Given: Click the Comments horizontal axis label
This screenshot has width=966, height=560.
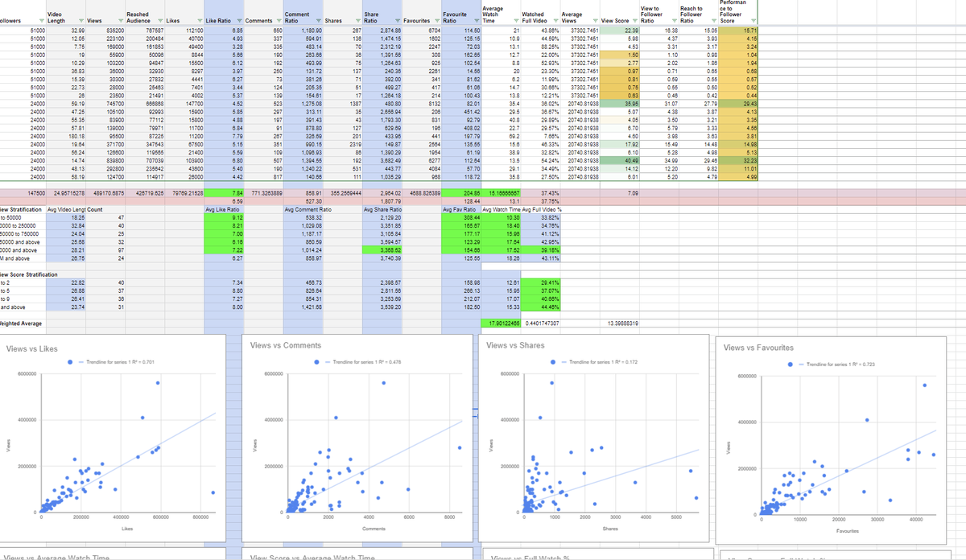Looking at the screenshot, I should [374, 529].
